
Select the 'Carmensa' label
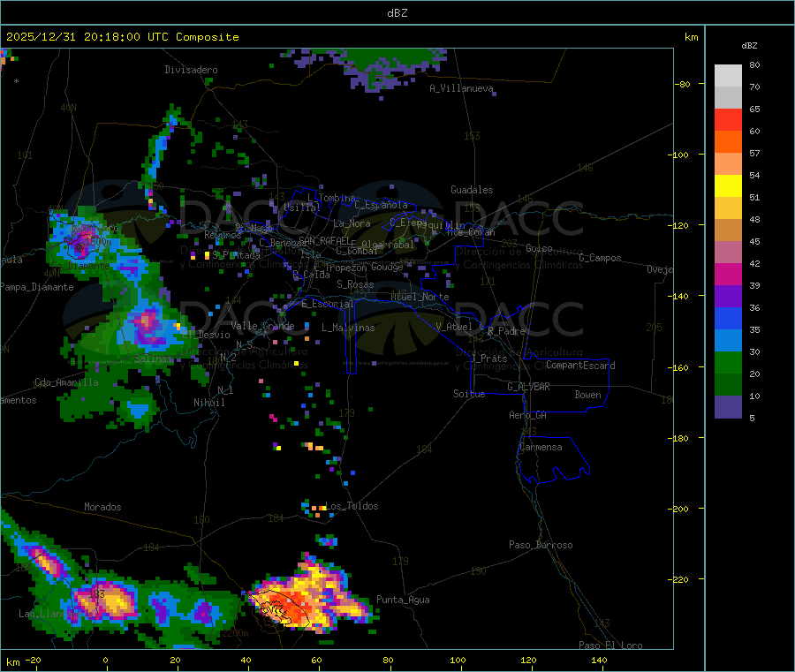(541, 447)
